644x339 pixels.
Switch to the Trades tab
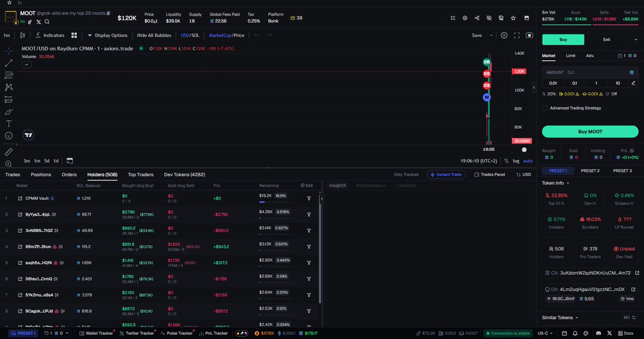pyautogui.click(x=12, y=175)
